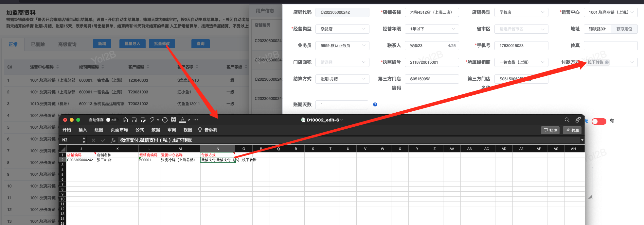Open the 结算方式 dropdown
This screenshot has height=225, width=644.
342,79
